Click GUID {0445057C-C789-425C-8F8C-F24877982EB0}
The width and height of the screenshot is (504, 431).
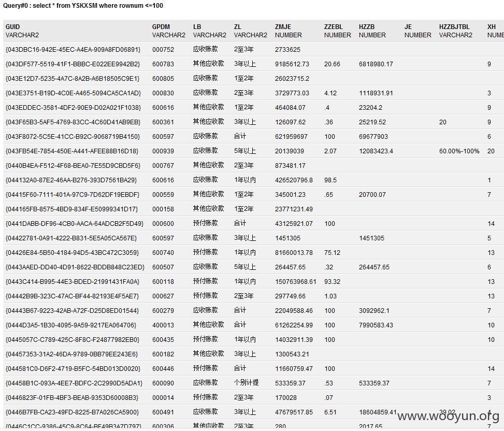73,339
